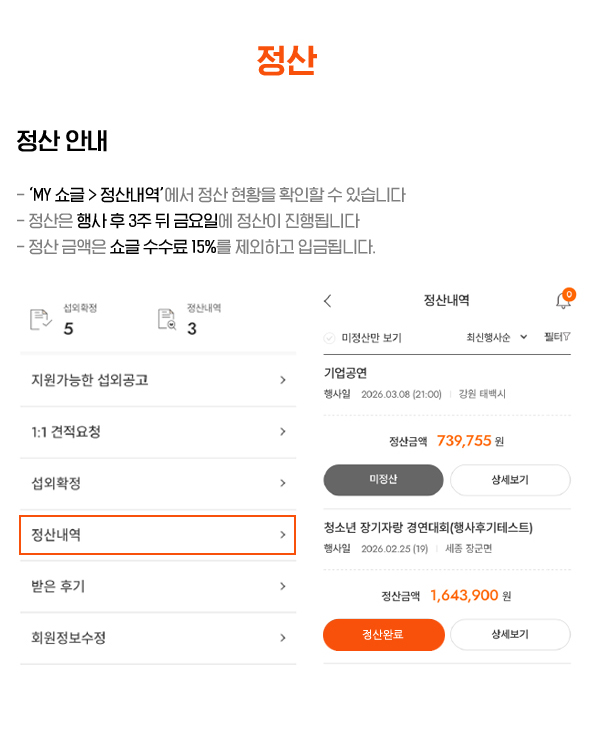The height and width of the screenshot is (738, 607).
Task: Click the chevron on 1:1 견적요청 row
Action: pyautogui.click(x=283, y=432)
